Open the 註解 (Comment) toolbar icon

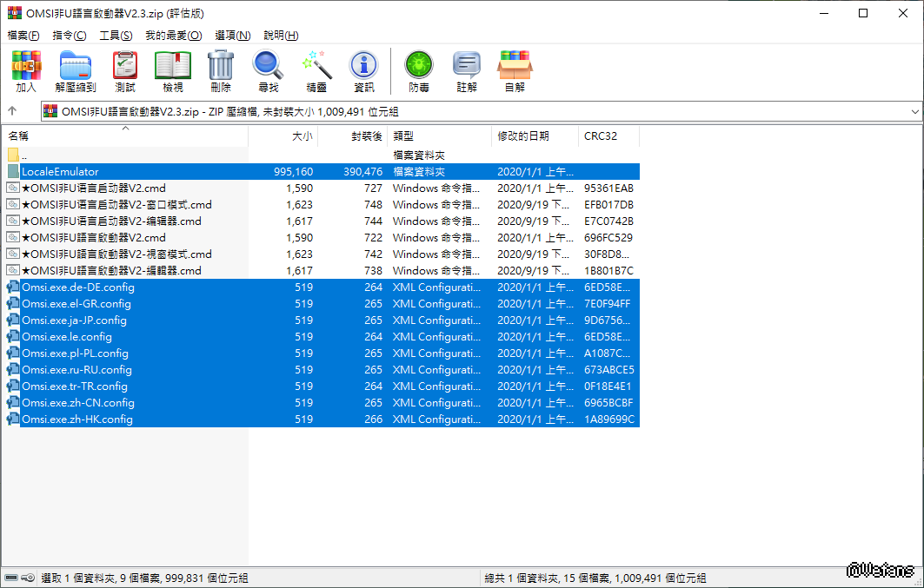click(x=467, y=71)
